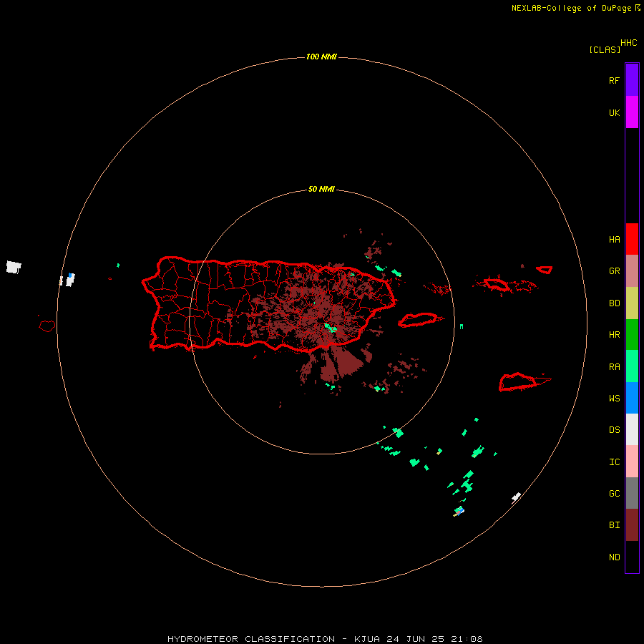Click the 'WS' legend label
This screenshot has width=644, height=644.
(614, 399)
